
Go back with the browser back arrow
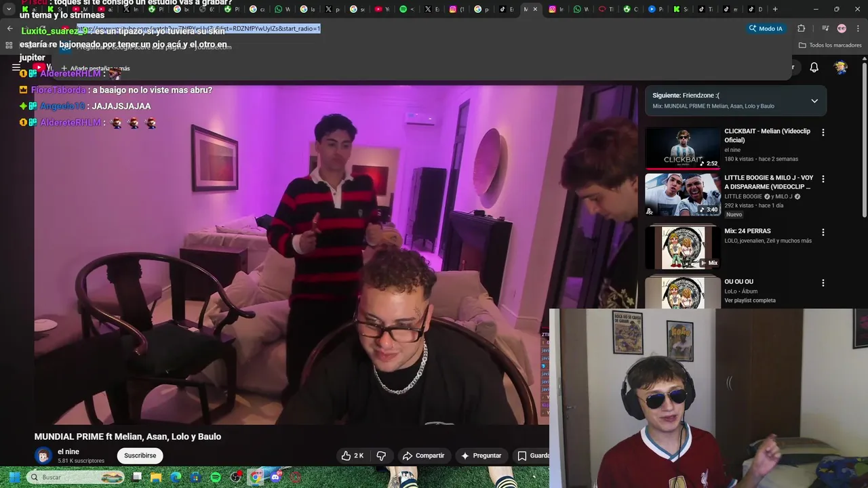click(9, 28)
